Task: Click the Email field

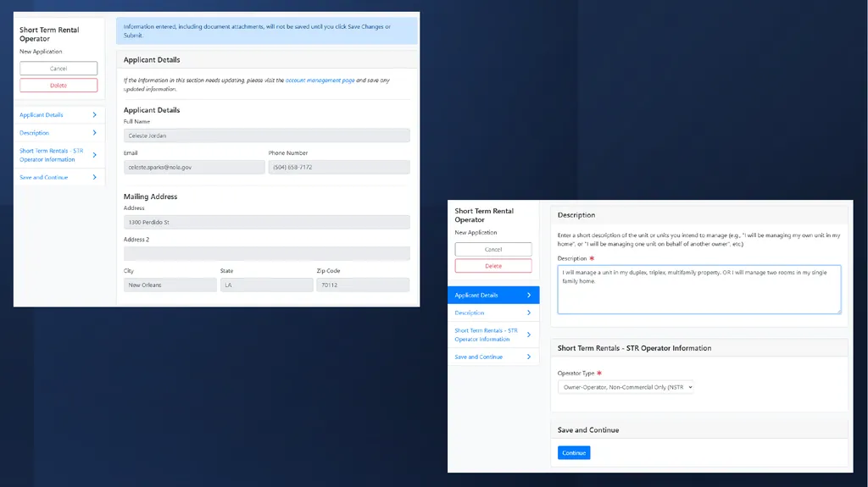Action: coord(194,167)
